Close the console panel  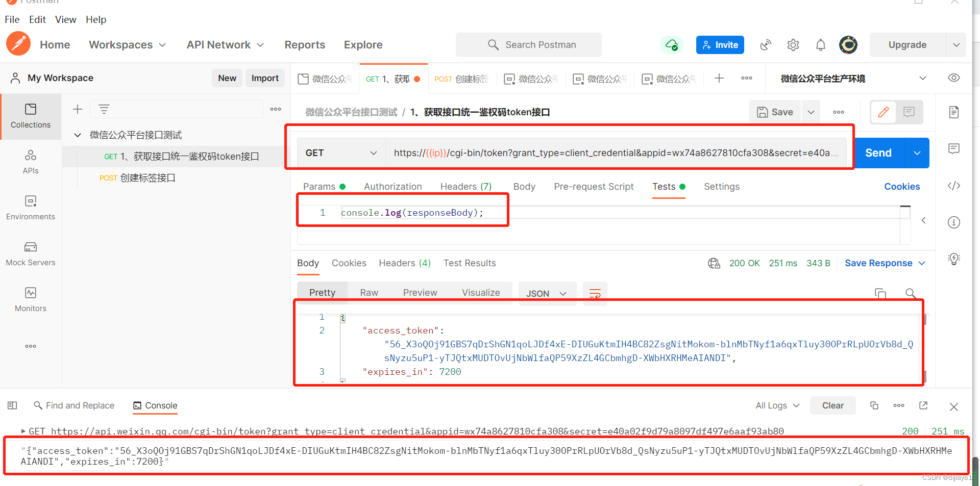tap(954, 407)
